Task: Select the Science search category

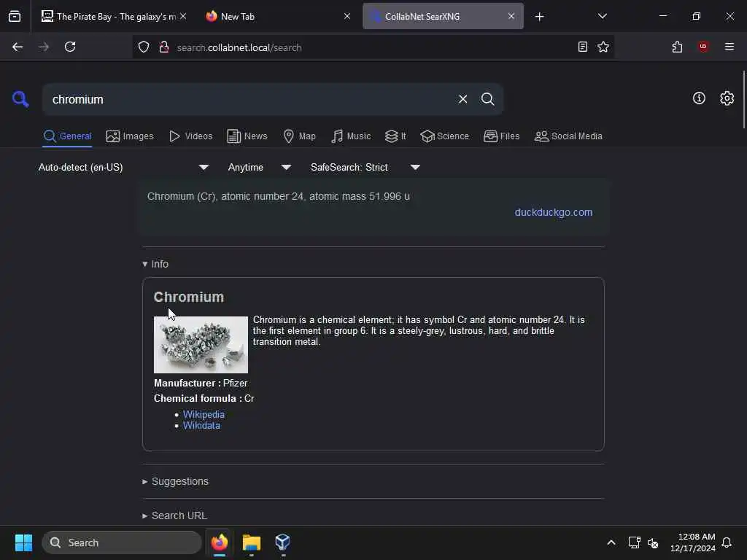Action: click(x=444, y=136)
